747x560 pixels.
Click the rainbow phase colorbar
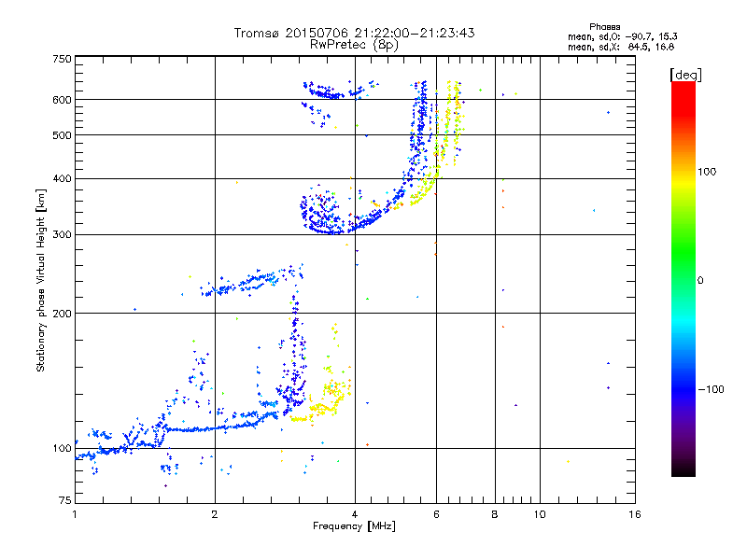click(684, 278)
